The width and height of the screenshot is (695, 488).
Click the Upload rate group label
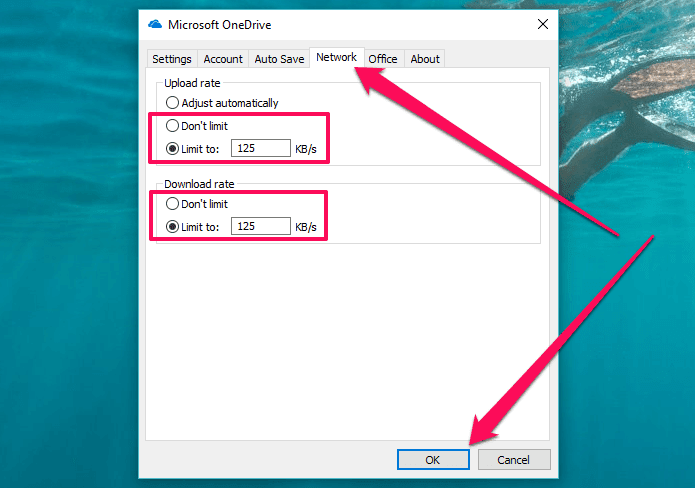click(192, 83)
